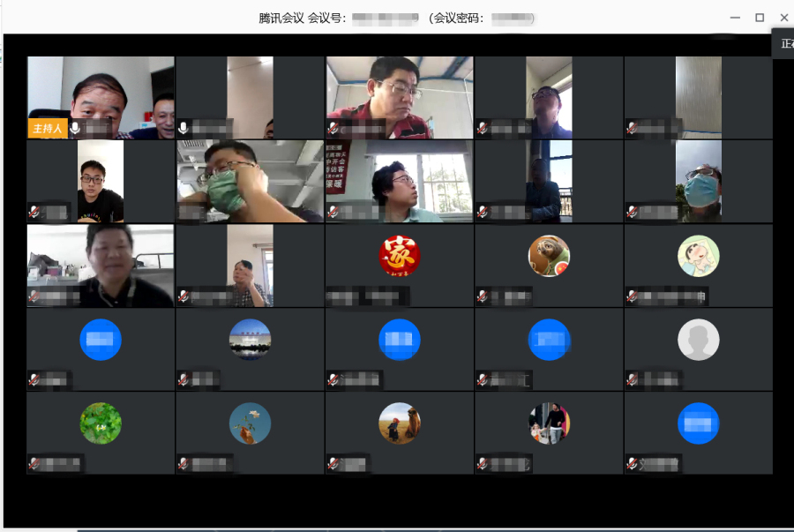Click the building with reflection avatar
This screenshot has height=532, width=794.
tap(250, 340)
